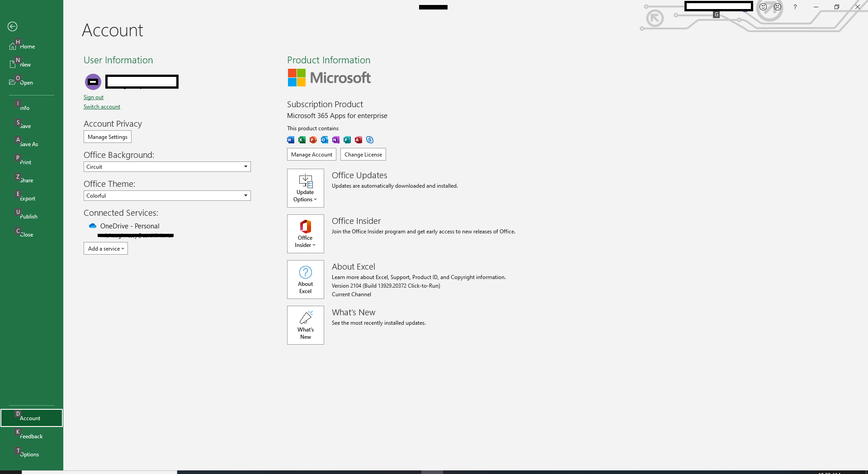Send a frown feedback
Viewport: 868px width, 474px height.
[778, 7]
